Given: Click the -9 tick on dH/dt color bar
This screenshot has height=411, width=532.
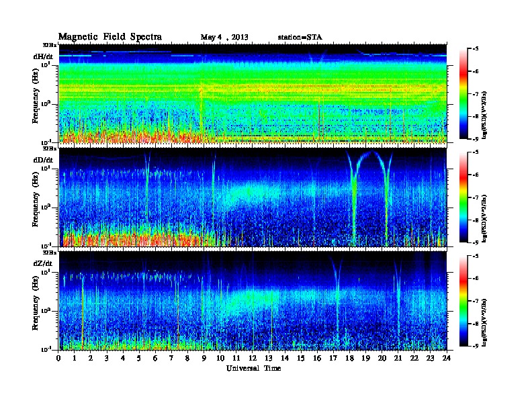Looking at the screenshot, I should pos(476,139).
